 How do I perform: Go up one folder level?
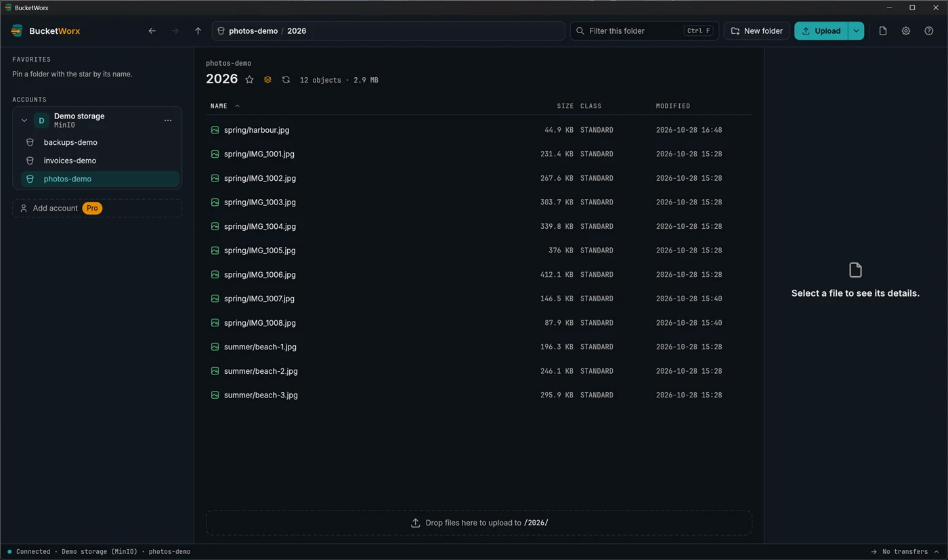198,30
